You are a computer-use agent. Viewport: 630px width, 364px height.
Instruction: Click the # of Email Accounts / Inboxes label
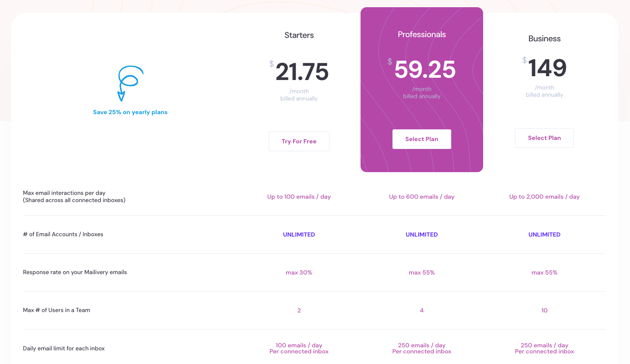[63, 234]
